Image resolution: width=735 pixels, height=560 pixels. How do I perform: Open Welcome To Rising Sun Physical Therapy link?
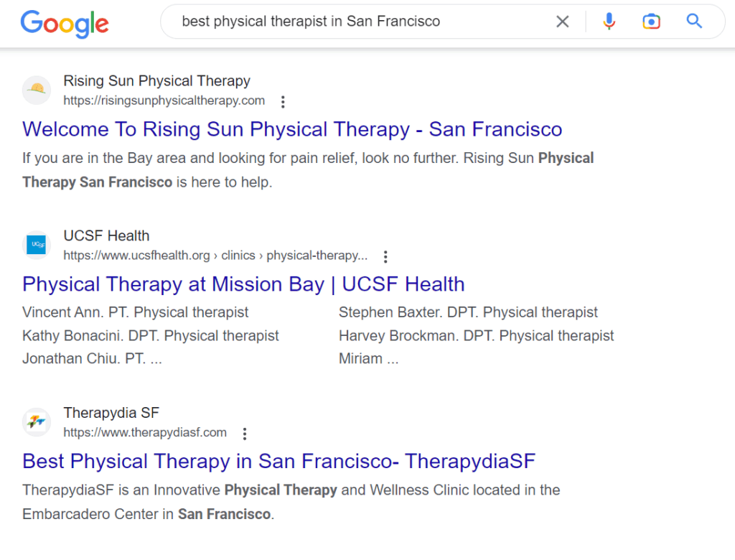click(292, 129)
